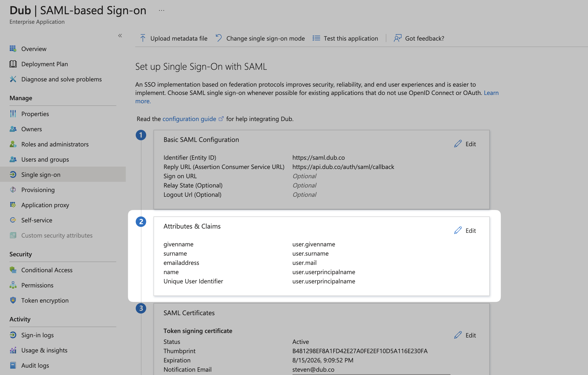This screenshot has width=588, height=375.
Task: Click the Audit logs sidebar item
Action: click(36, 365)
